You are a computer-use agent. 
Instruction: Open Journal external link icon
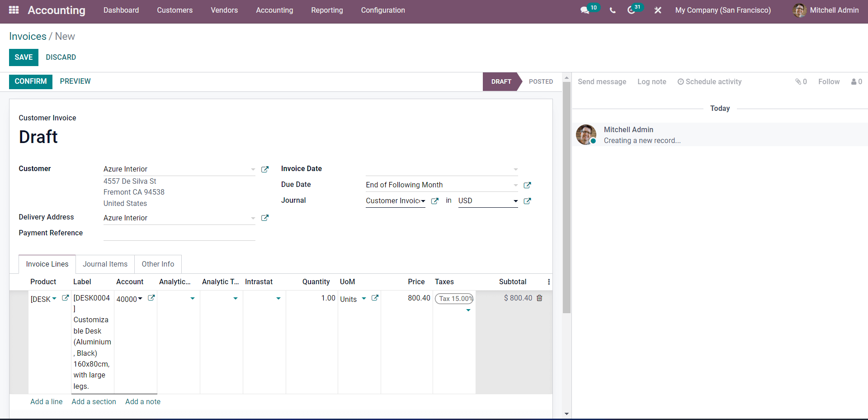[435, 201]
